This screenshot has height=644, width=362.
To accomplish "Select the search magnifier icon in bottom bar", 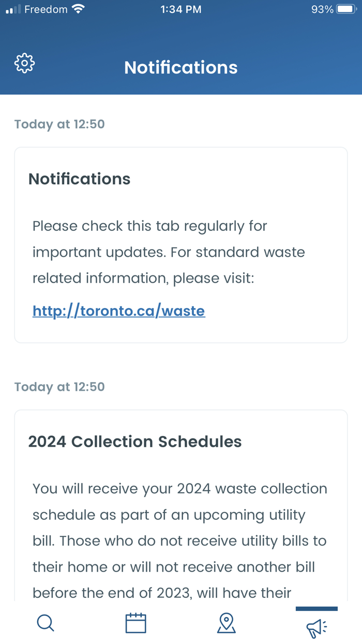I will click(x=45, y=623).
